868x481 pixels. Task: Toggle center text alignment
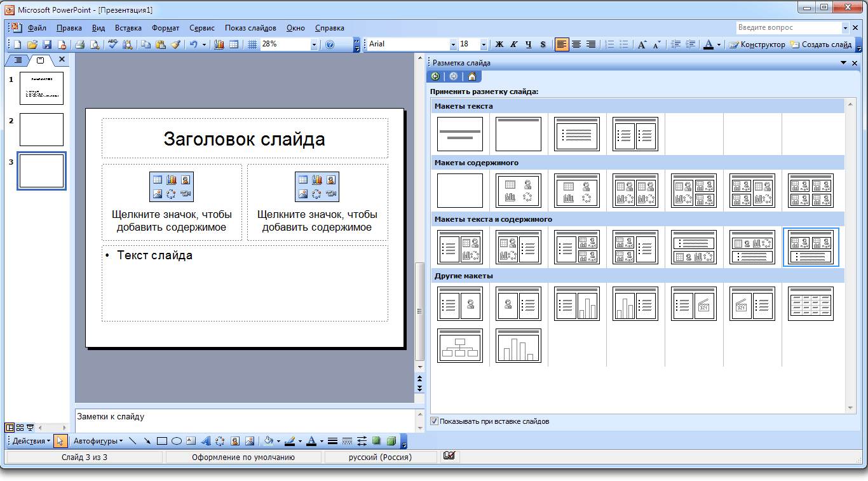[x=576, y=44]
